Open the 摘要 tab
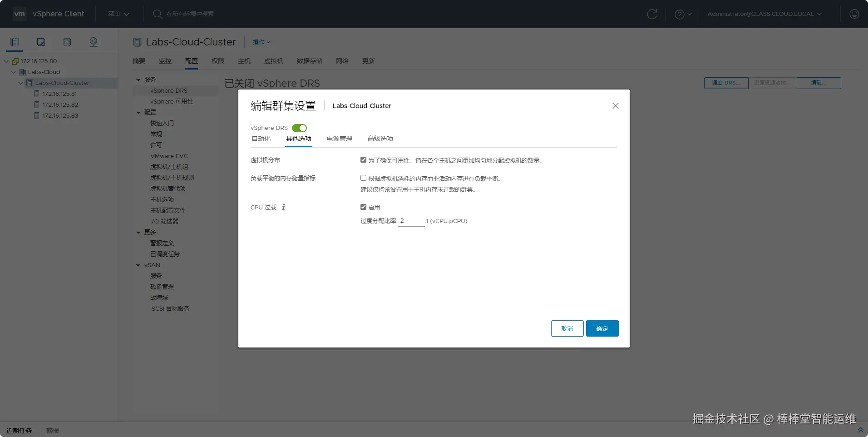The image size is (868, 437). [x=139, y=61]
